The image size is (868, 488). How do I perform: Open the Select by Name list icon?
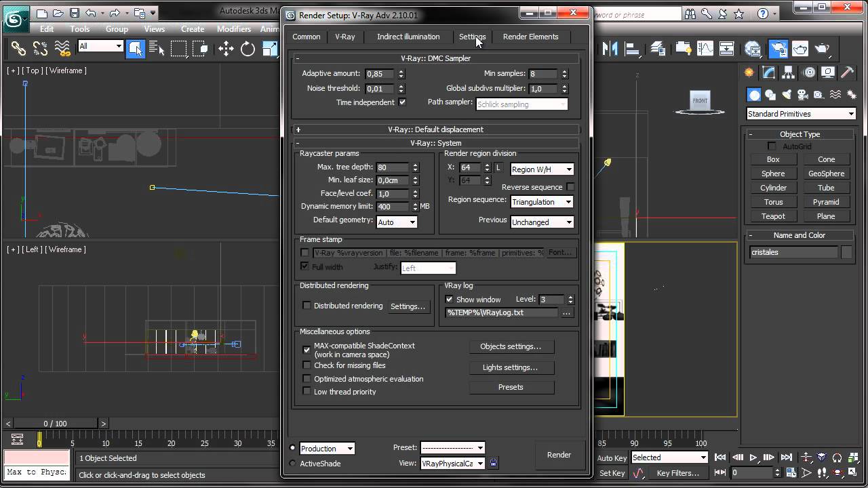tap(157, 48)
